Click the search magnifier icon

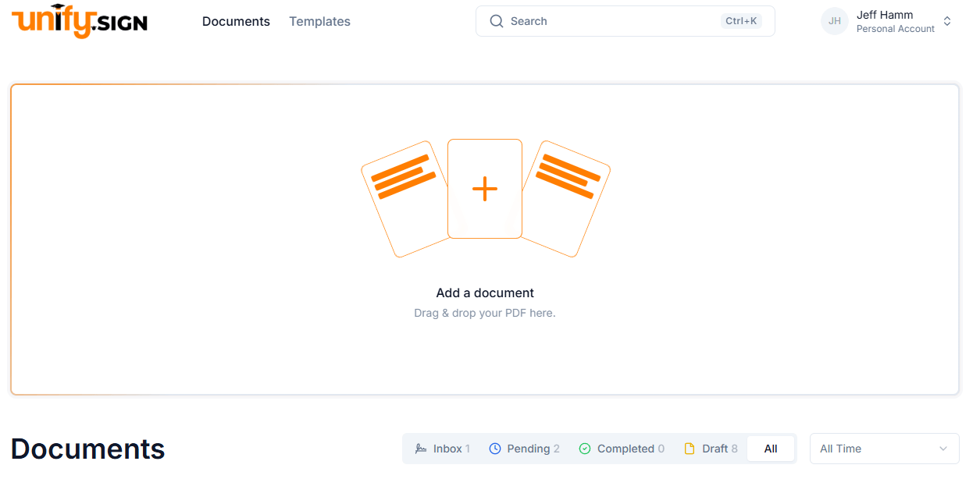coord(497,21)
